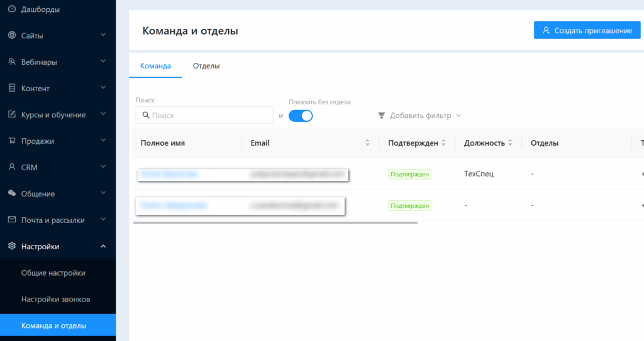Click the globe icon next to Сайты
644x341 pixels.
coord(11,36)
